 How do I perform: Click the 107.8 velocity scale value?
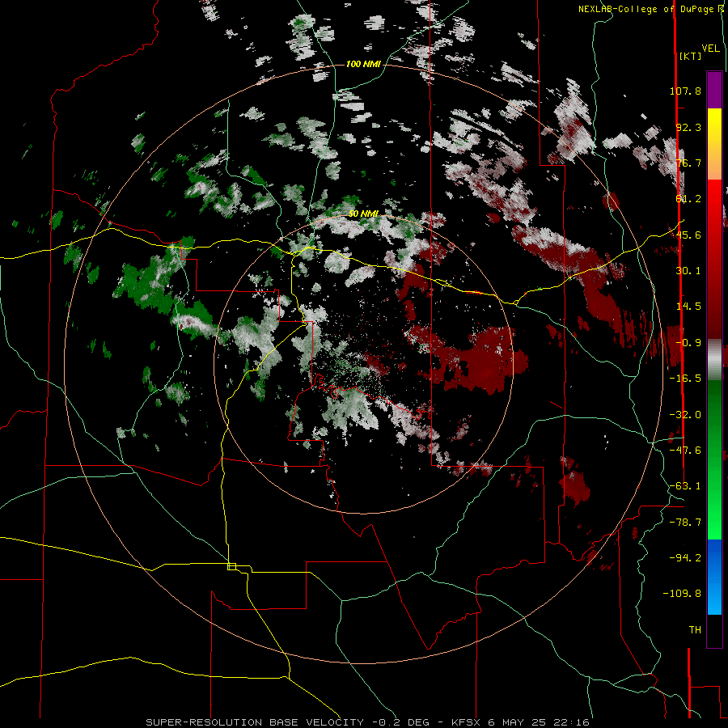[x=685, y=91]
